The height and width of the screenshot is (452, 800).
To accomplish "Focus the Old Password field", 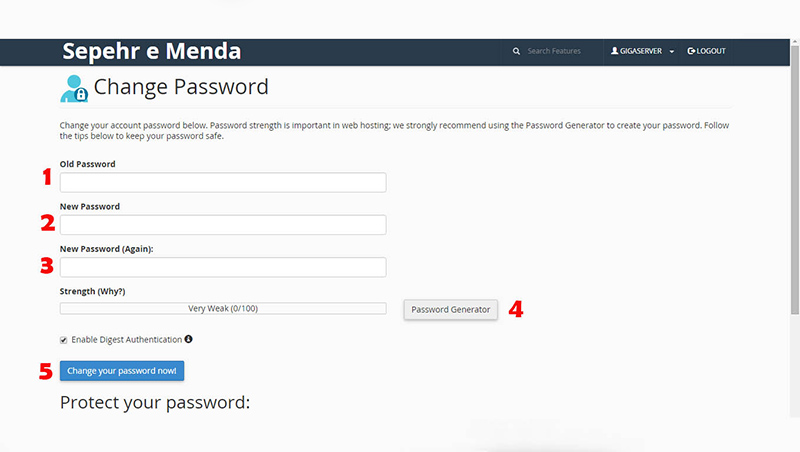I will [223, 182].
